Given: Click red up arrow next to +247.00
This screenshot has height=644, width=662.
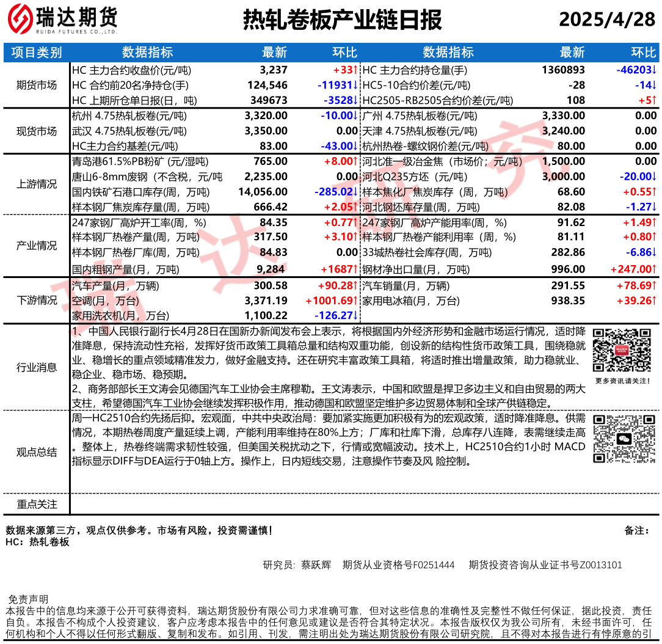Looking at the screenshot, I should (x=653, y=269).
